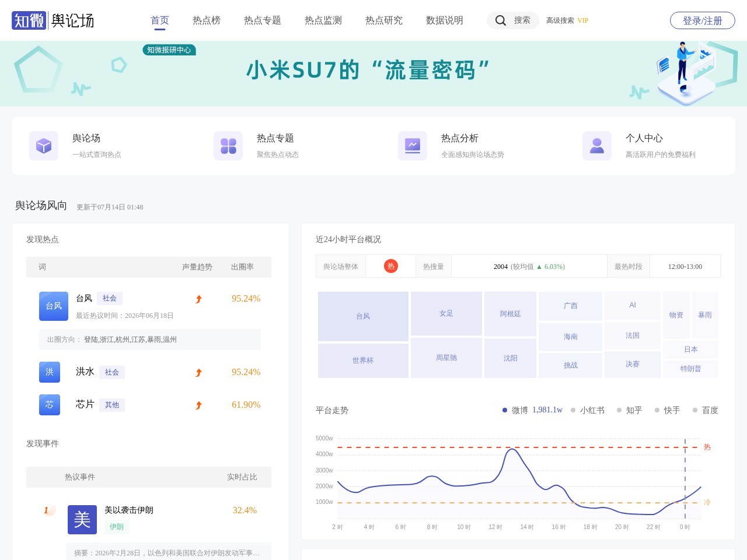Click the blue 台风 keyword badge

point(54,306)
